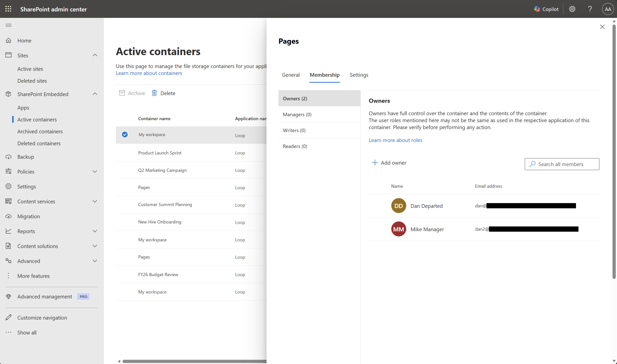The width and height of the screenshot is (617, 364).
Task: Expand the Policies section chevron
Action: point(95,171)
